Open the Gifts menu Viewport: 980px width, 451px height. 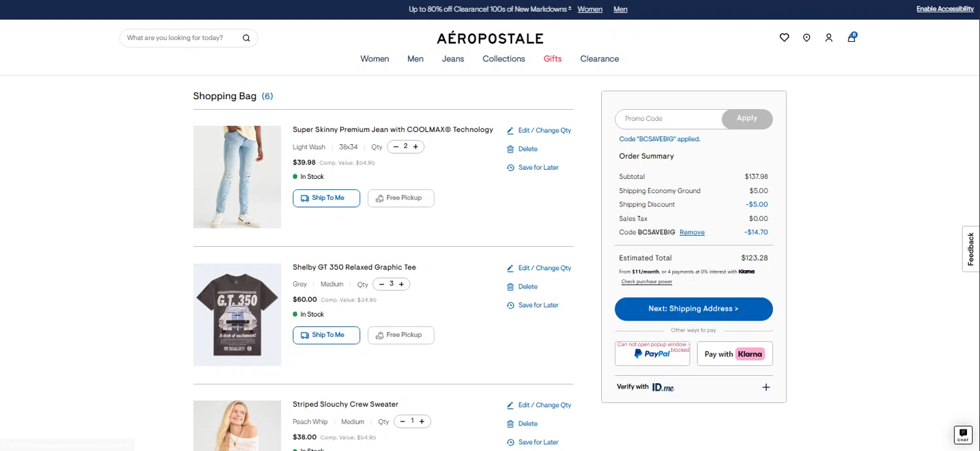(553, 59)
